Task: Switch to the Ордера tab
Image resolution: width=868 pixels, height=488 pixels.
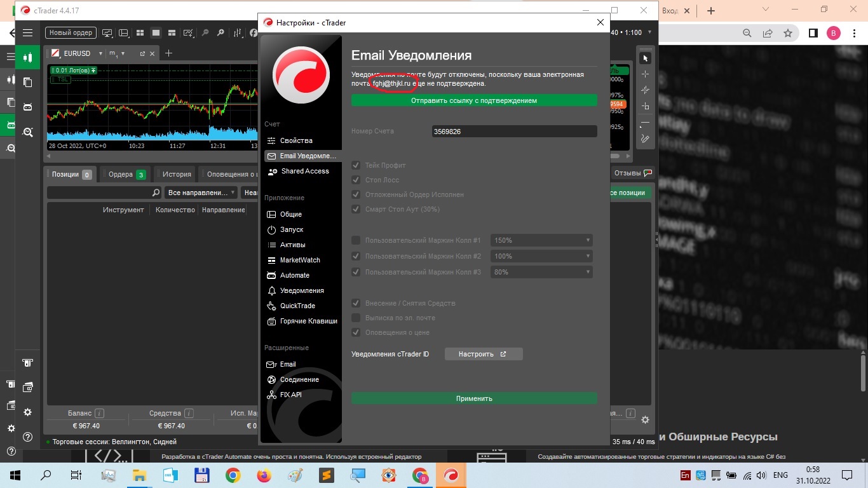Action: point(125,174)
